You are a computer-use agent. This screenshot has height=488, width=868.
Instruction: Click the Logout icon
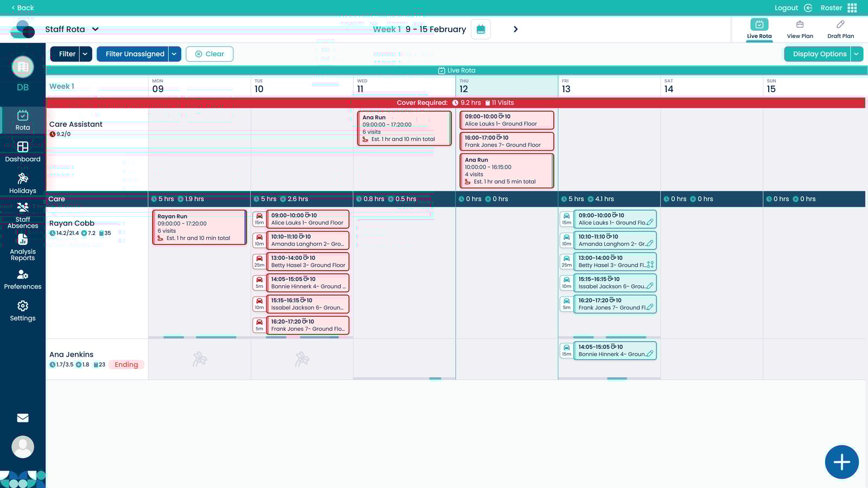(x=808, y=8)
